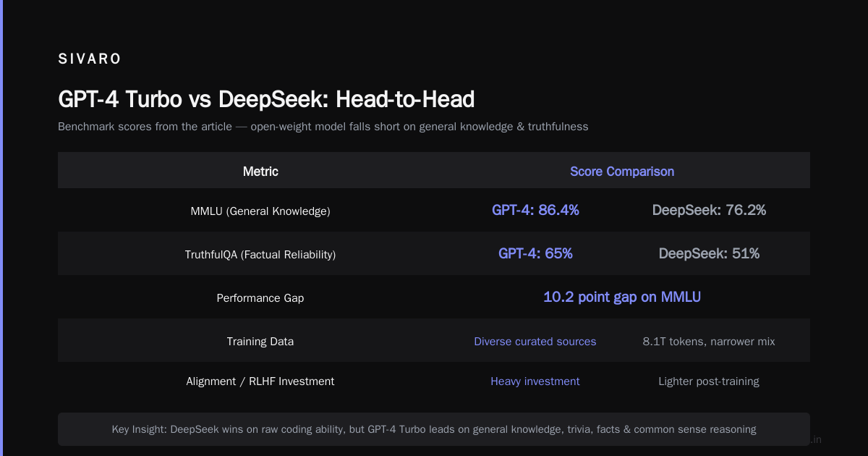Click the Lighter post-training cell

[x=709, y=381]
